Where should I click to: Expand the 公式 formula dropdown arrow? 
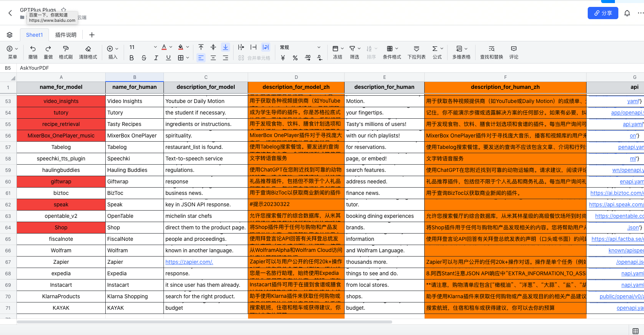click(x=442, y=49)
